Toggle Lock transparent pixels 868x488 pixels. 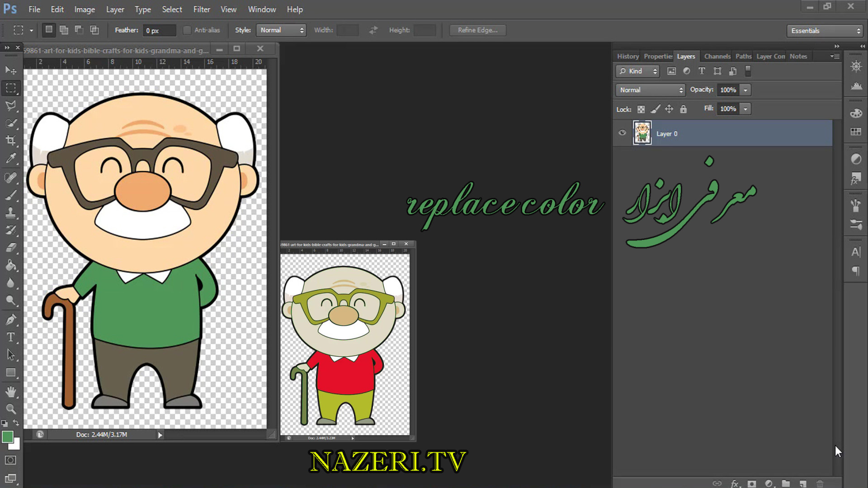pos(641,109)
